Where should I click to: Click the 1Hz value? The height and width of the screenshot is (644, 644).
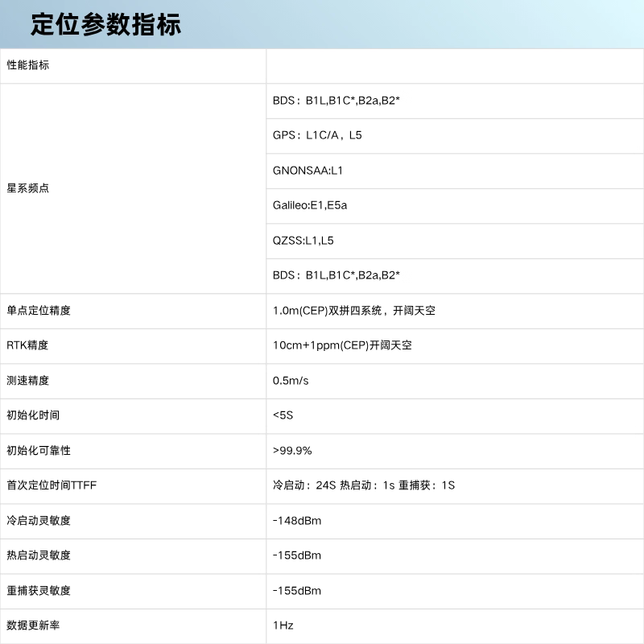[x=283, y=625]
